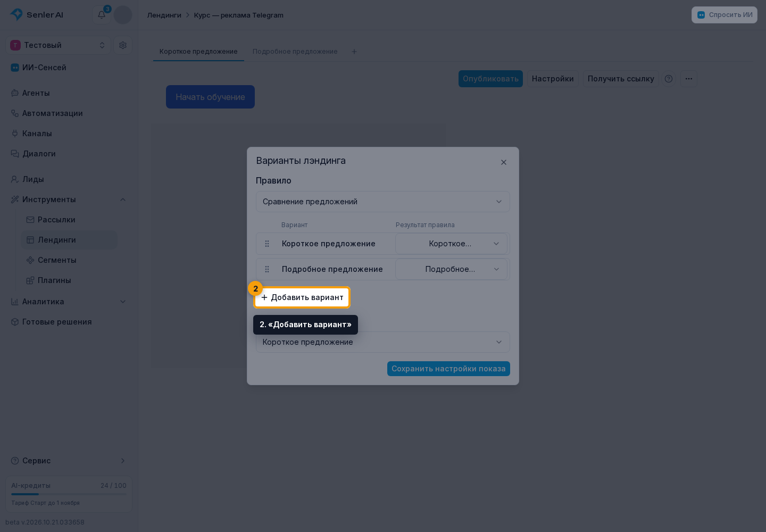Image resolution: width=766 pixels, height=532 pixels.
Task: Open workspace settings gear icon
Action: [x=123, y=45]
